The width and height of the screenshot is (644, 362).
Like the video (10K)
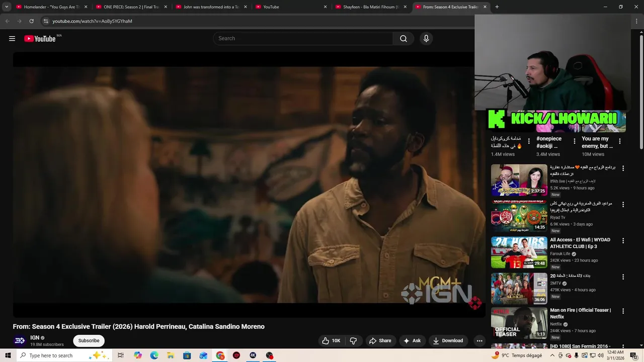tap(332, 341)
